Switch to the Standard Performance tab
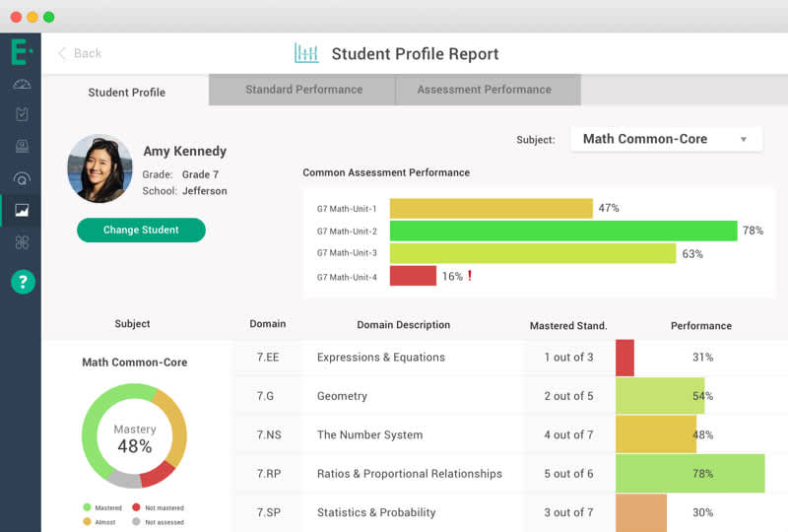Image resolution: width=788 pixels, height=532 pixels. pyautogui.click(x=302, y=90)
